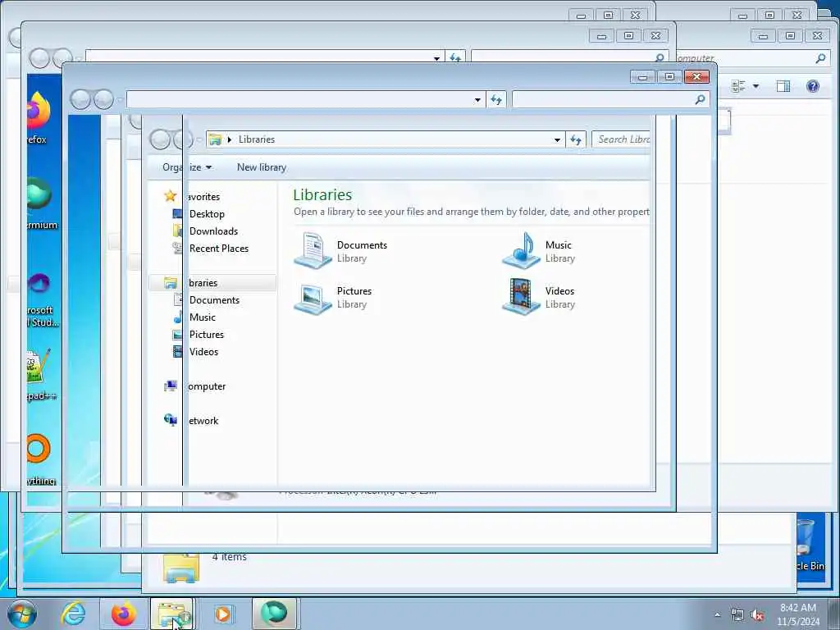Click the green browser taskbar icon

(x=274, y=614)
